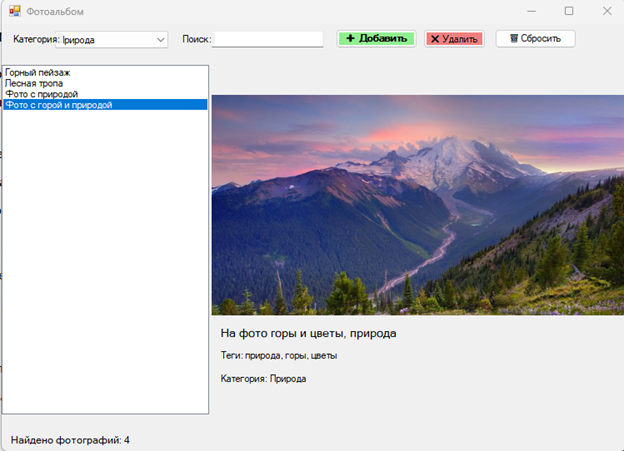
Task: Click the Найдено фотографий status text
Action: point(70,440)
